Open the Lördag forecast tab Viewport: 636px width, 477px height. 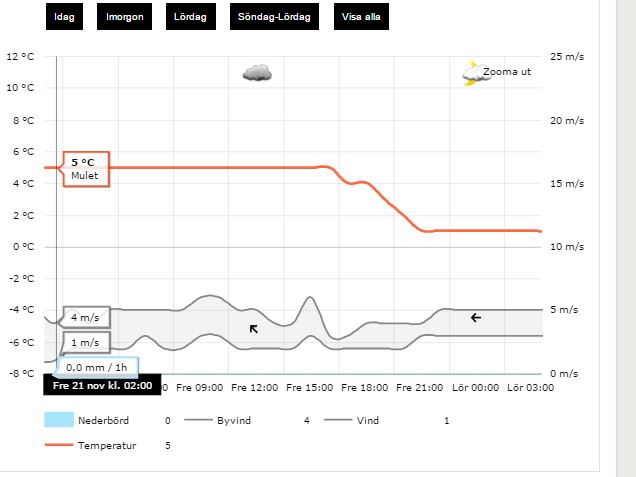pyautogui.click(x=190, y=17)
